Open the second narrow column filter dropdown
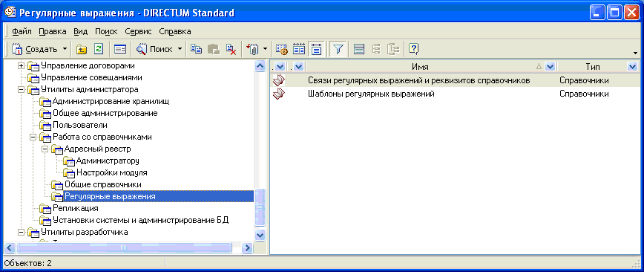 [298, 67]
